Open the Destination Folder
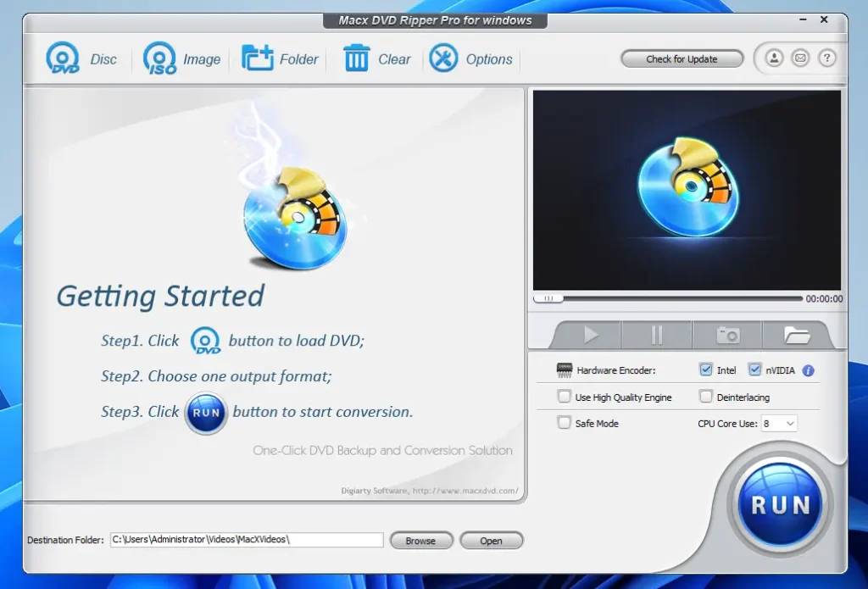Screen dimensions: 868x589 point(492,540)
